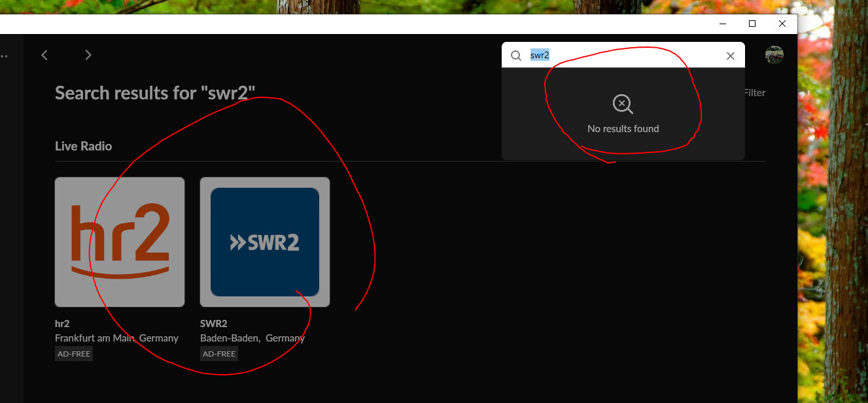The height and width of the screenshot is (403, 868).
Task: Click the AD-FREE badge under hr2
Action: [74, 354]
